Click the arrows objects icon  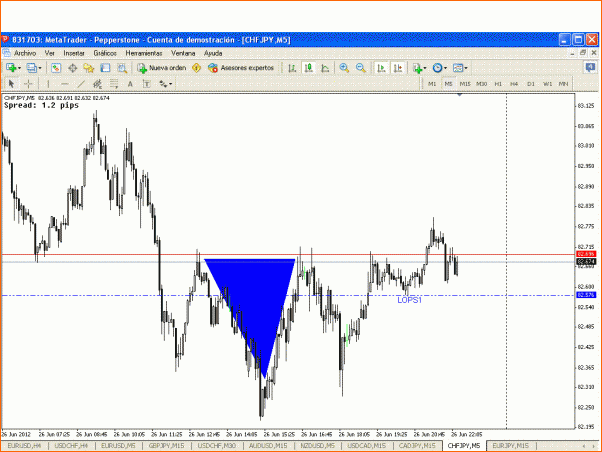click(x=163, y=84)
